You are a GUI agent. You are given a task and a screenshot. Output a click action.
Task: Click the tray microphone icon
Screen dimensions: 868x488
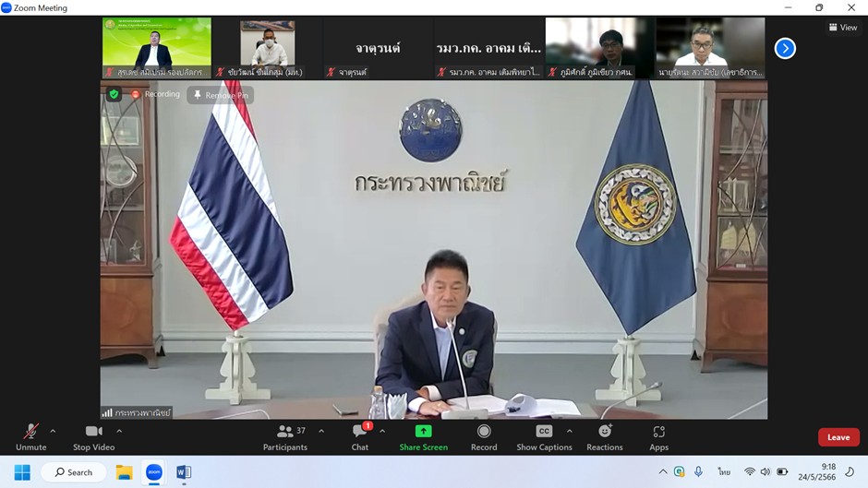[x=699, y=472]
